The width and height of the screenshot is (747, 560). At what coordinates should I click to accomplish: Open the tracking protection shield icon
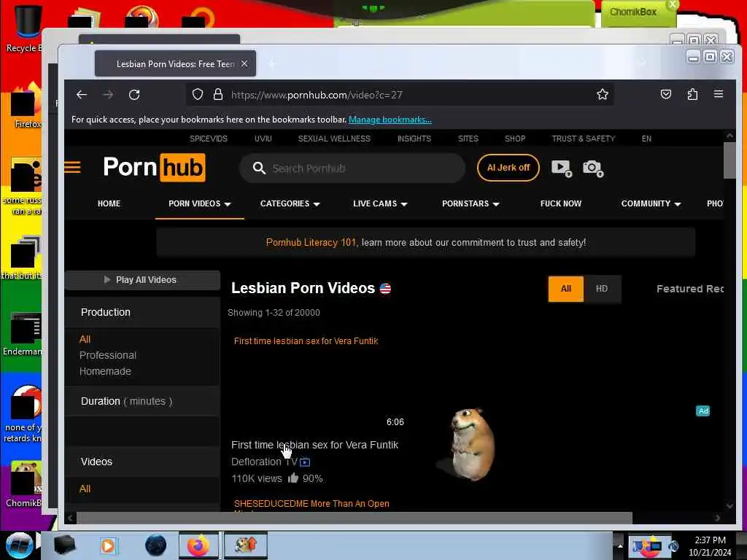pos(198,94)
